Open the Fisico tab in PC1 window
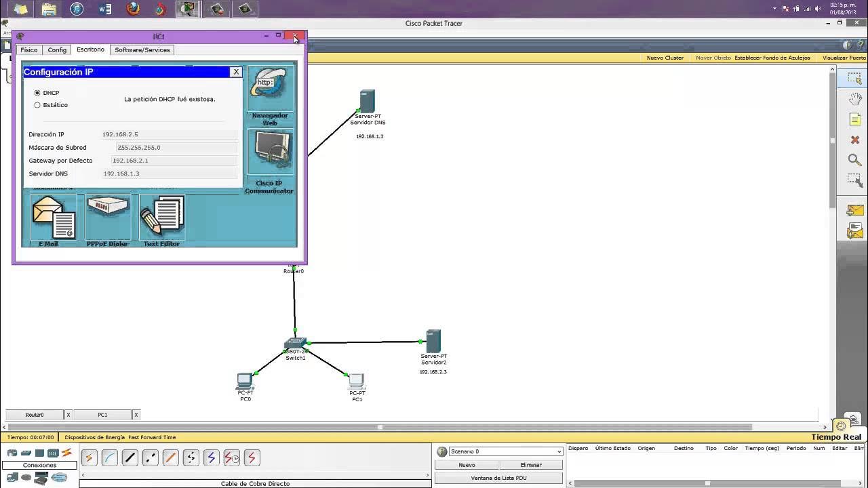Viewport: 868px width, 488px height. pos(29,50)
